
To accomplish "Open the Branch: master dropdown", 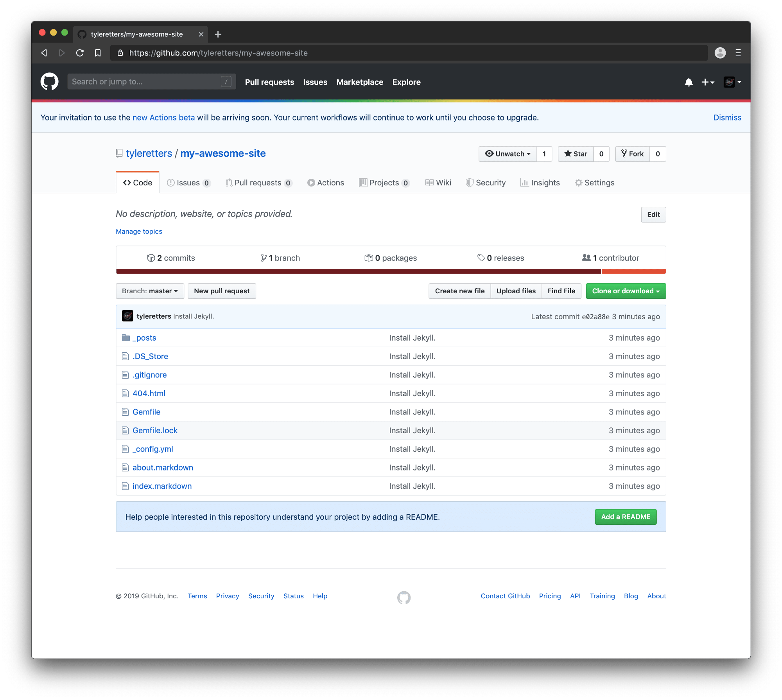I will (x=150, y=291).
